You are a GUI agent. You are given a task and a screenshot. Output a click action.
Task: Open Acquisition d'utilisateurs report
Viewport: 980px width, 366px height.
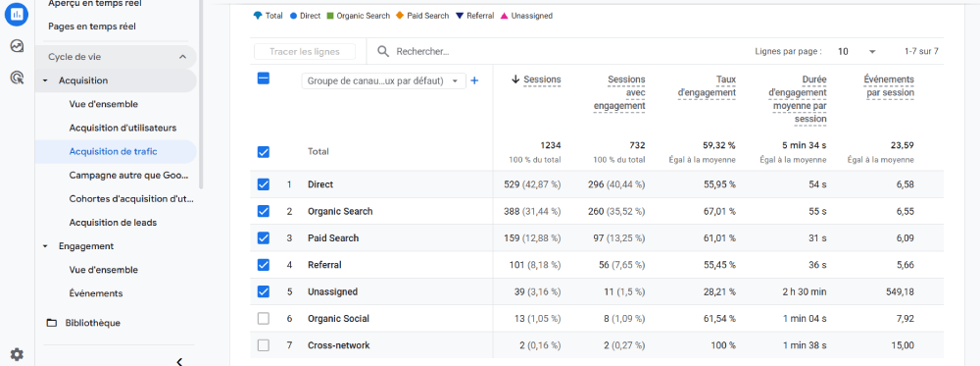click(x=123, y=128)
